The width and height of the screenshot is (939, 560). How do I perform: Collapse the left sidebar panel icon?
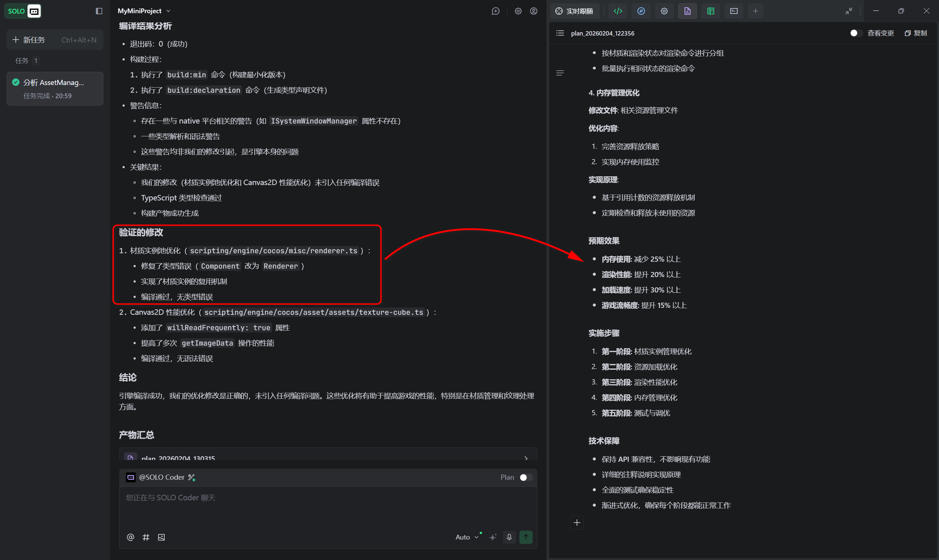coord(99,11)
